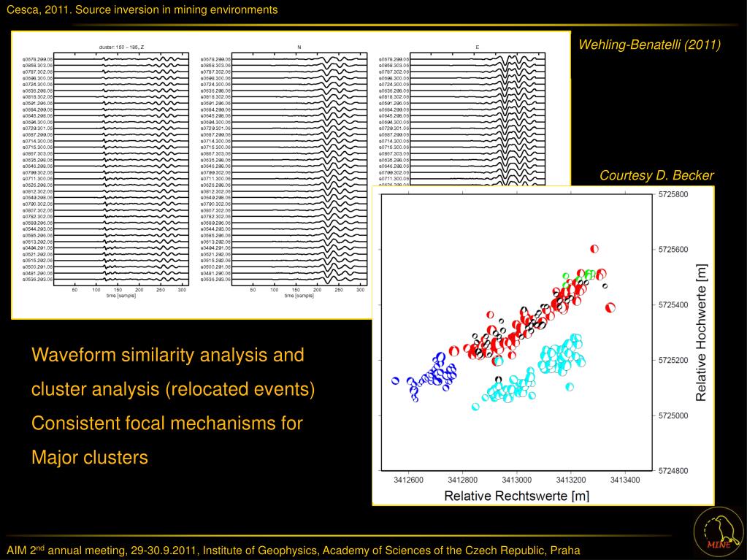Click the cyan focal mechanism cluster
Screen dimensions: 747x560
point(529,370)
